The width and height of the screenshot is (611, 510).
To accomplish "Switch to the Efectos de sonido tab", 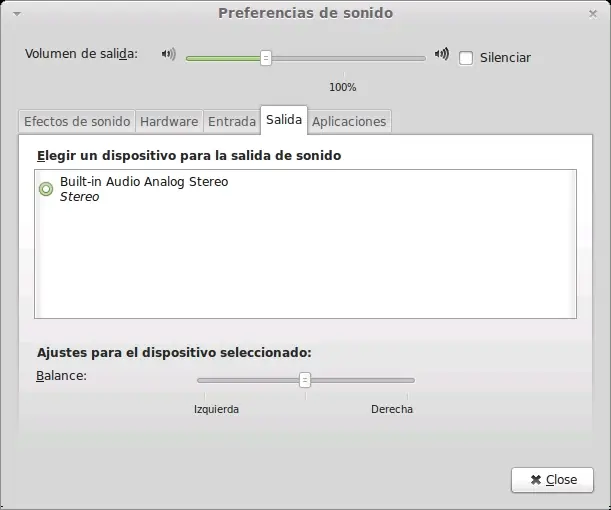I will (77, 122).
